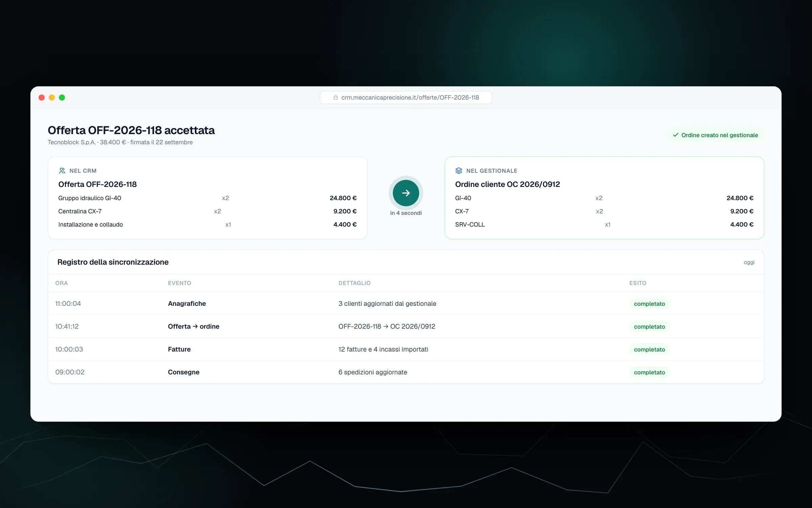
Task: Open 'Offerta OFF-2026-118' in CRM card
Action: (97, 184)
